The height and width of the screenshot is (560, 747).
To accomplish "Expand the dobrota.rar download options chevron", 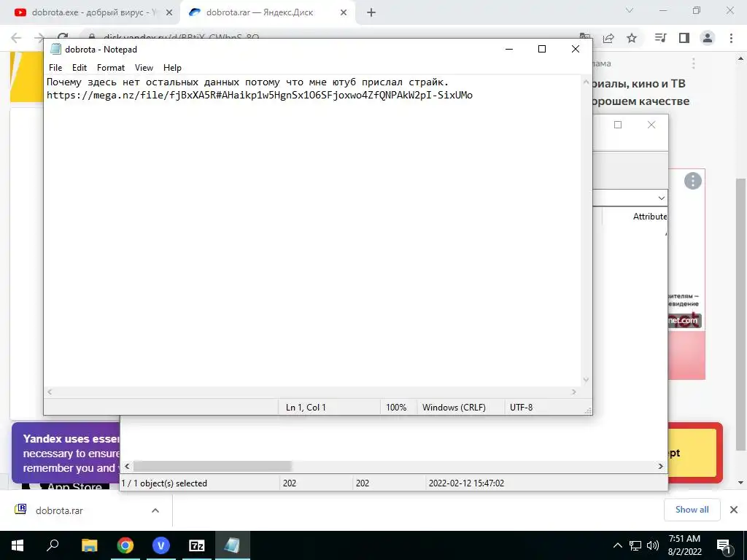I will pyautogui.click(x=155, y=510).
